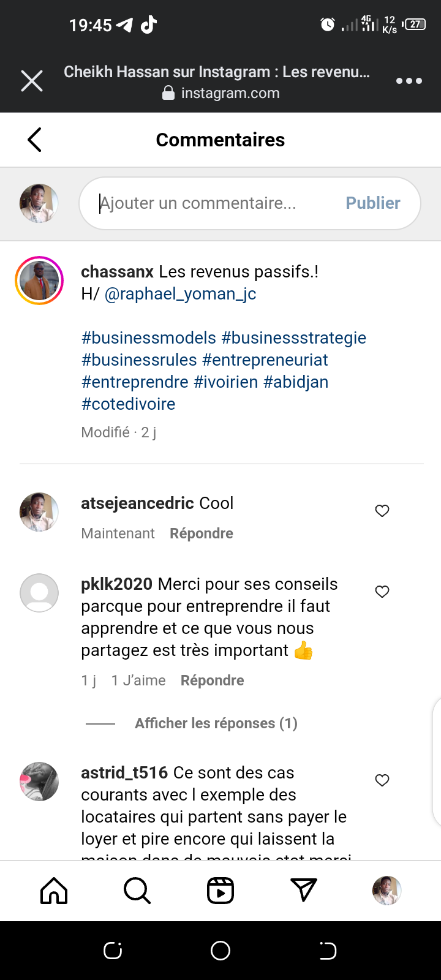Open chassanx profile picture story ring
Screen dimensions: 441x980
point(39,281)
